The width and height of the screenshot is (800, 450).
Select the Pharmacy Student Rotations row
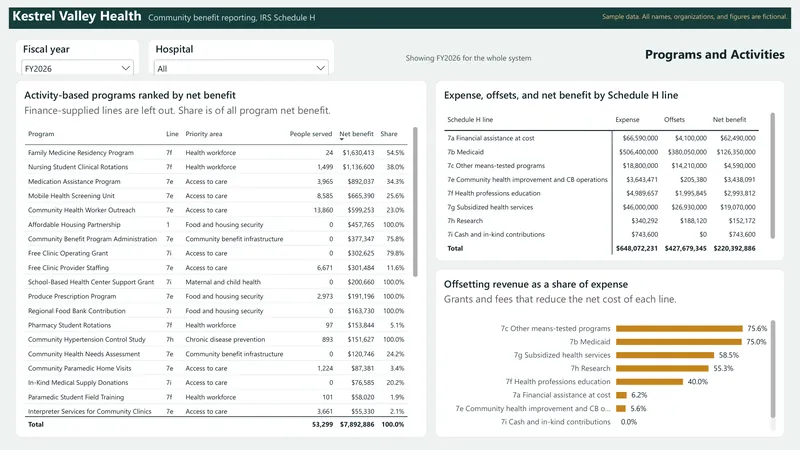coord(217,325)
